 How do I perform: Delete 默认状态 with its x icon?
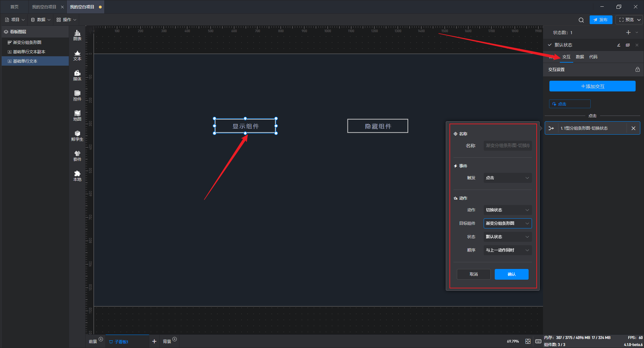click(x=637, y=45)
